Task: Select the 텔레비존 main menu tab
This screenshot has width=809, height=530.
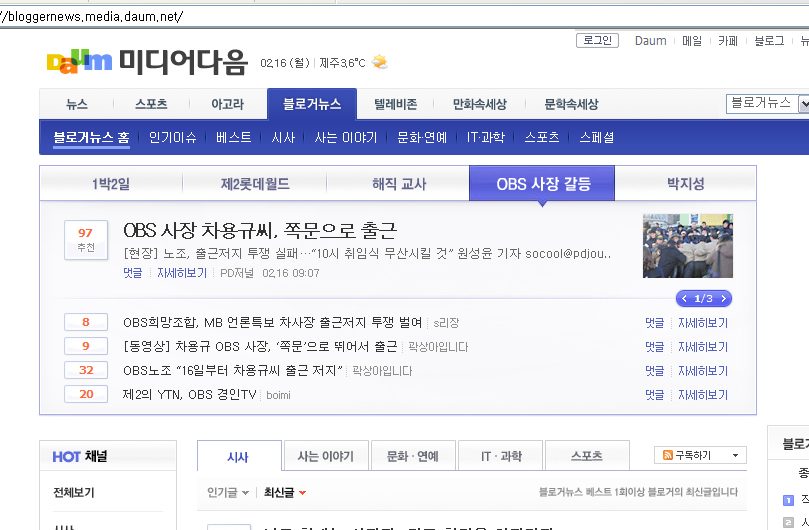Action: [396, 104]
